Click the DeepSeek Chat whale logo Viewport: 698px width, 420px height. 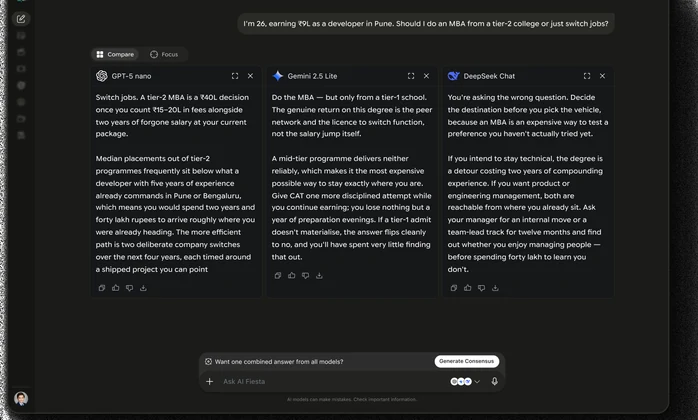click(454, 76)
